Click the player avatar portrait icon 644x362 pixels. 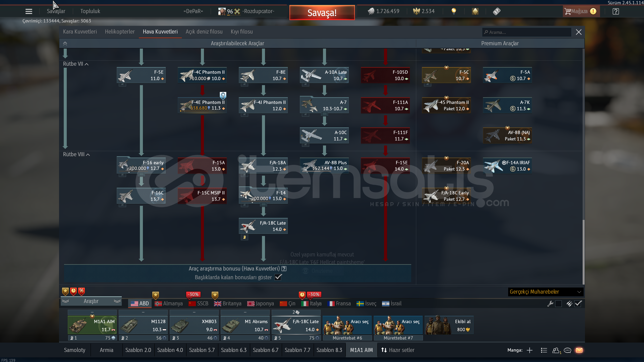coord(222,11)
